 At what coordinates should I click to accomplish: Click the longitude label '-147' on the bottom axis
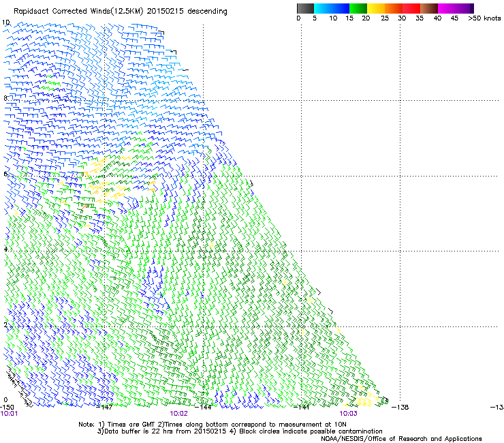(x=104, y=408)
